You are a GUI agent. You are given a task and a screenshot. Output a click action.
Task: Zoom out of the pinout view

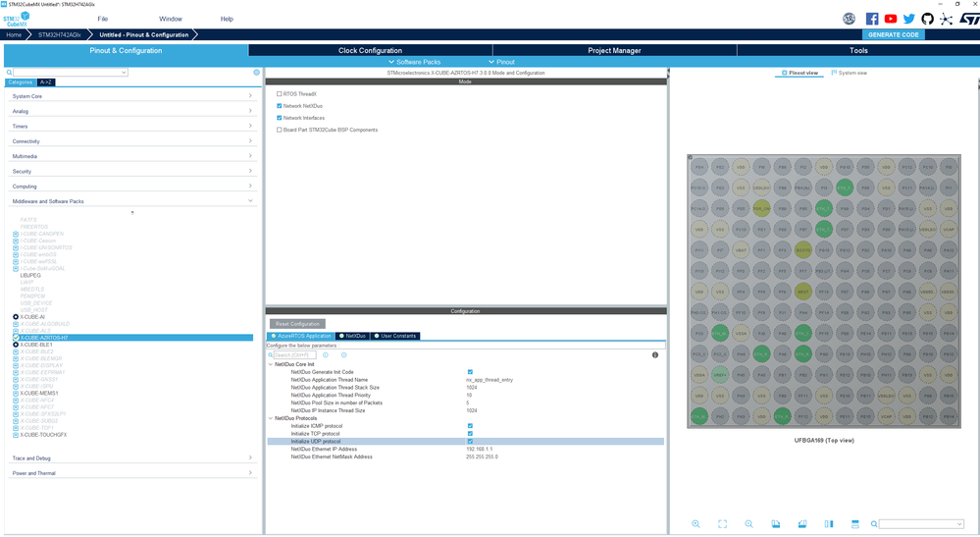click(x=748, y=524)
